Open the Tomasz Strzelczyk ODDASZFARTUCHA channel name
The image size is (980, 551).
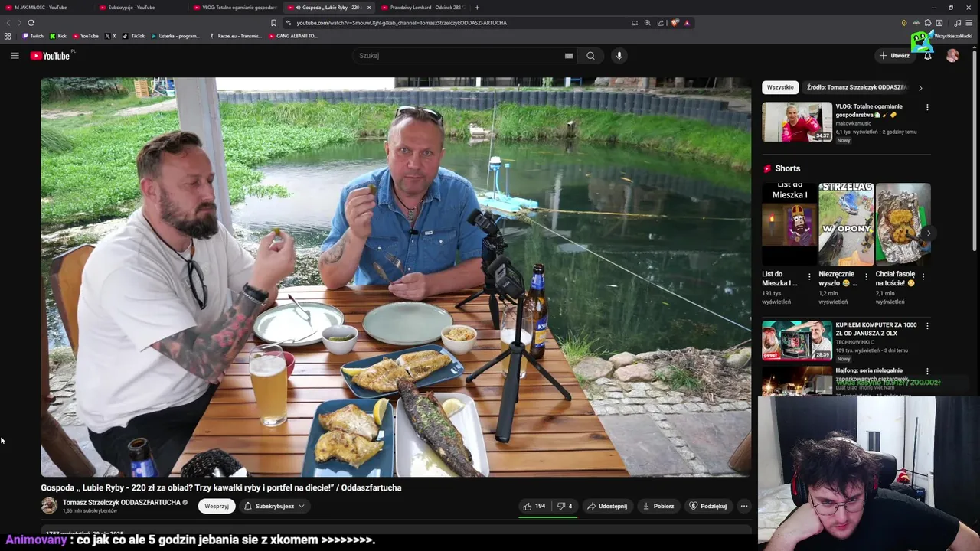(x=121, y=503)
